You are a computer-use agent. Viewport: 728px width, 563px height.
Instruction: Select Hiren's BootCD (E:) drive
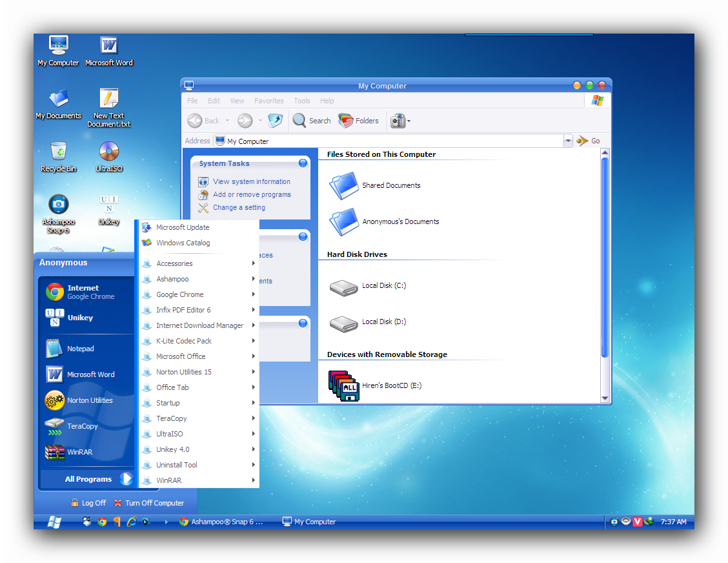tap(375, 385)
